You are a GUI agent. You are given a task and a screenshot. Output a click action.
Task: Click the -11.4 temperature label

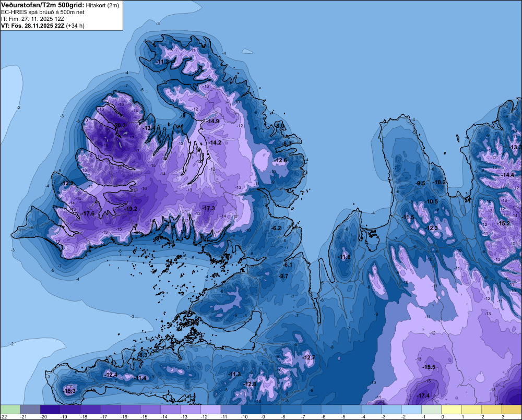point(140,378)
